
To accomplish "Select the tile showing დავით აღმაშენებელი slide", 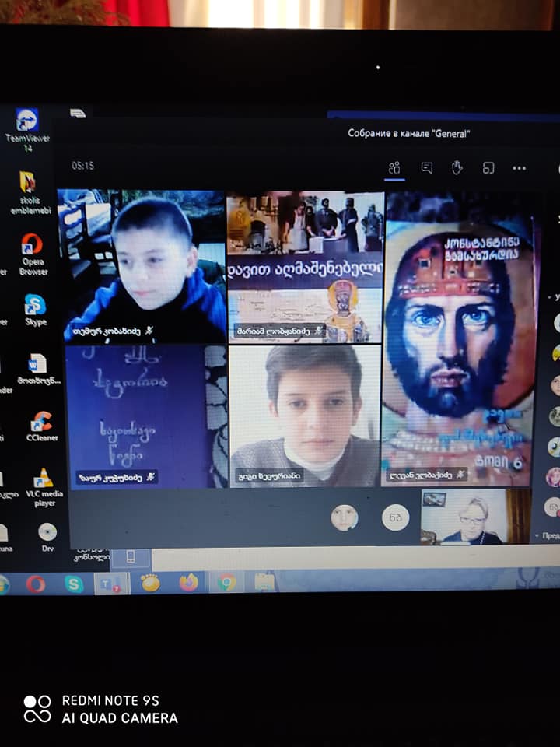I will click(x=305, y=267).
